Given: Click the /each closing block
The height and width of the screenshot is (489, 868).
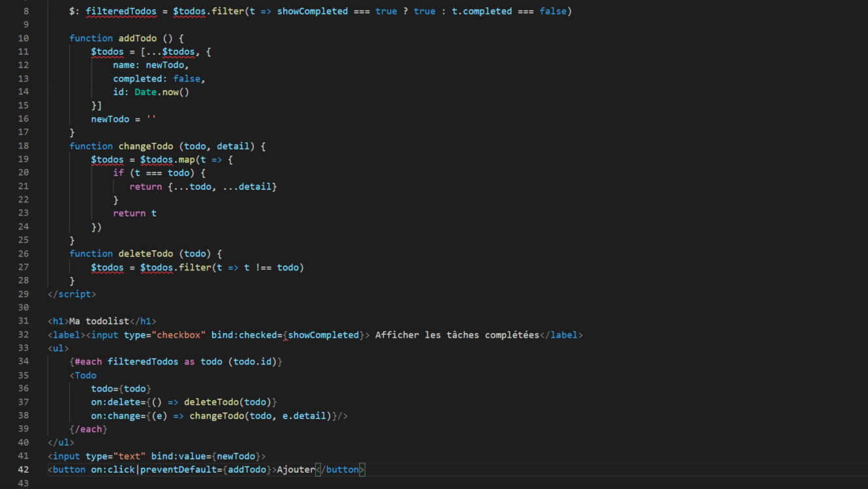Looking at the screenshot, I should 88,429.
